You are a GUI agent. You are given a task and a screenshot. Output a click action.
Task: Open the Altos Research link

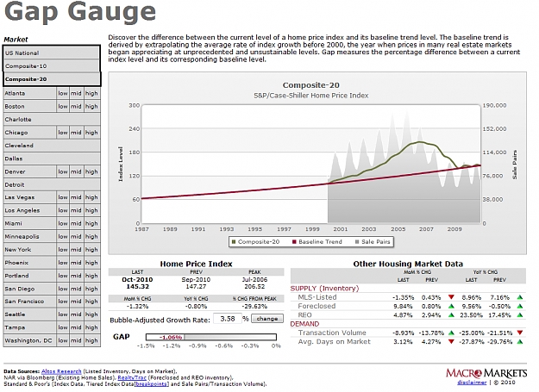(x=61, y=371)
